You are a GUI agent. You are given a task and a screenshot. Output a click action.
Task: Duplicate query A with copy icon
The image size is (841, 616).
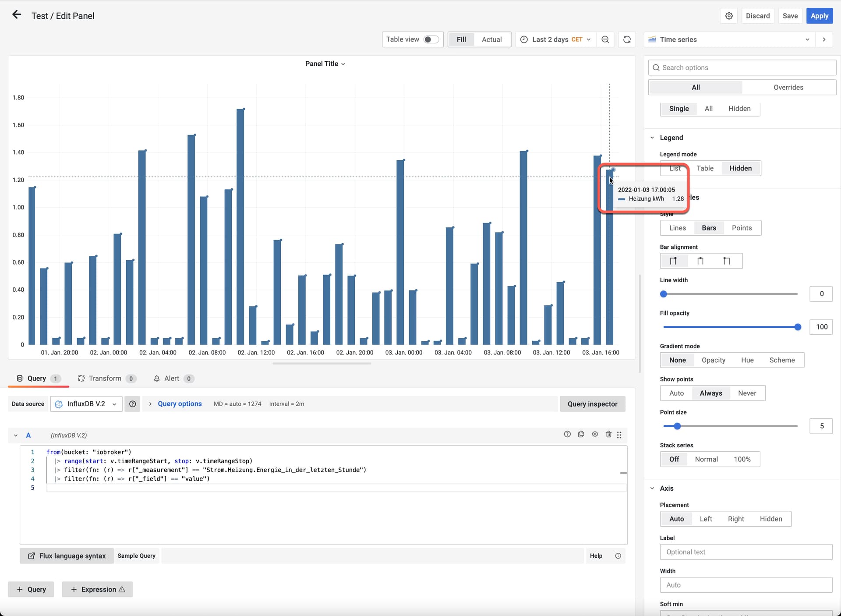point(581,434)
